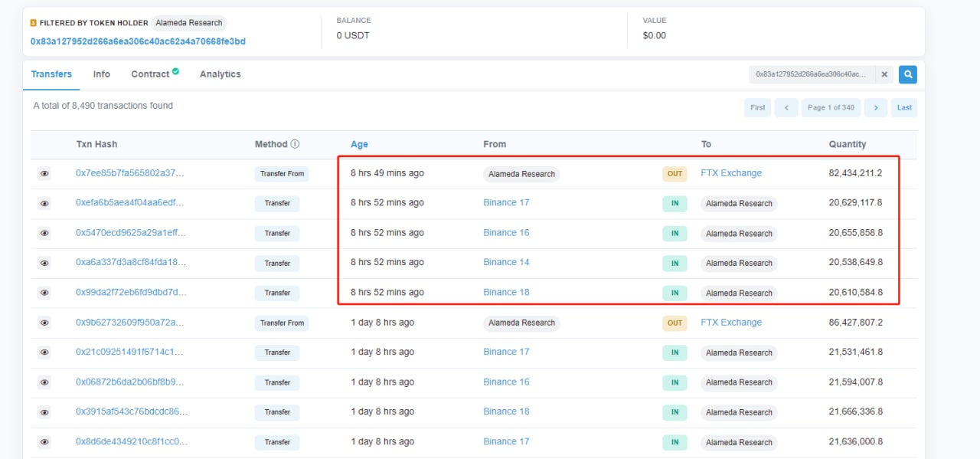Click the Alameda Research tag beside Filtered By Token Holder
The width and height of the screenshot is (980, 459).
(188, 23)
